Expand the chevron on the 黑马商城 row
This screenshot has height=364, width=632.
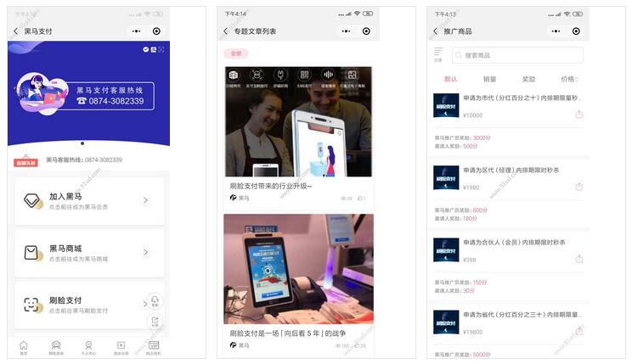tap(145, 252)
